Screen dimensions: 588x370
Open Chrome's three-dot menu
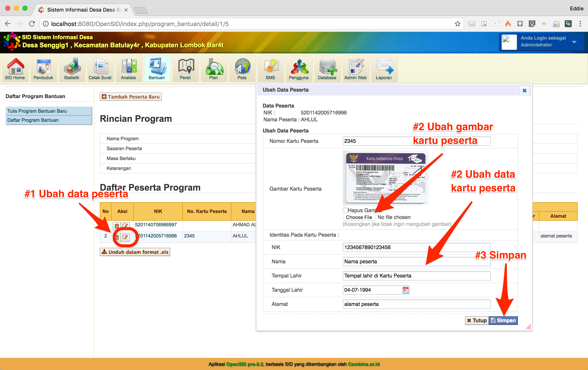pos(580,24)
